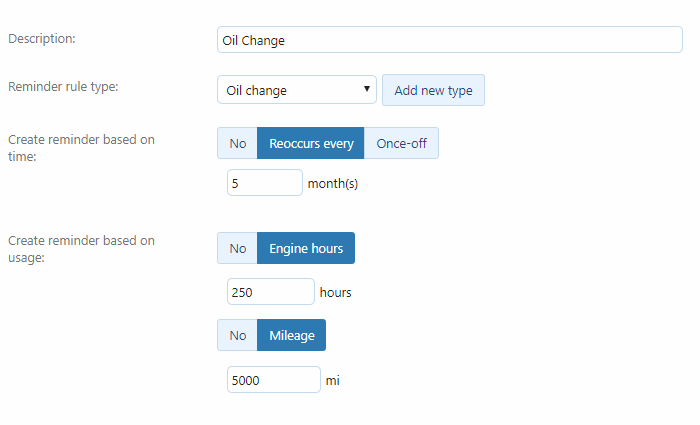The image size is (700, 425).
Task: Click the 'Create reminder based on time:' label
Action: coord(81,148)
